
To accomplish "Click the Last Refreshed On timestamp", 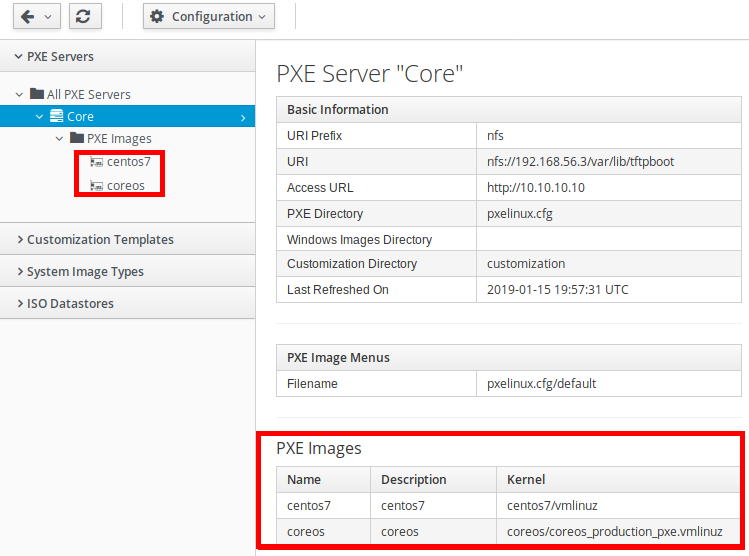I will 557,289.
